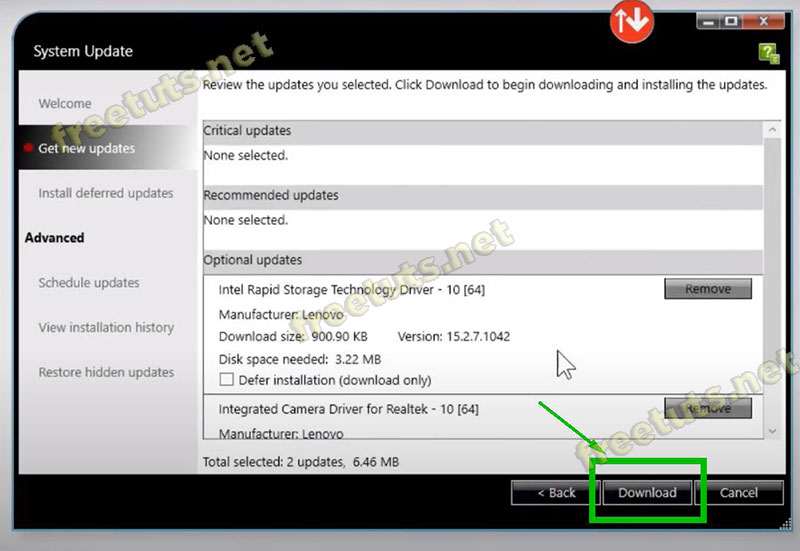Click Intel Rapid Storage Technology Driver title
Screen dimensions: 800x551
[x=352, y=290]
